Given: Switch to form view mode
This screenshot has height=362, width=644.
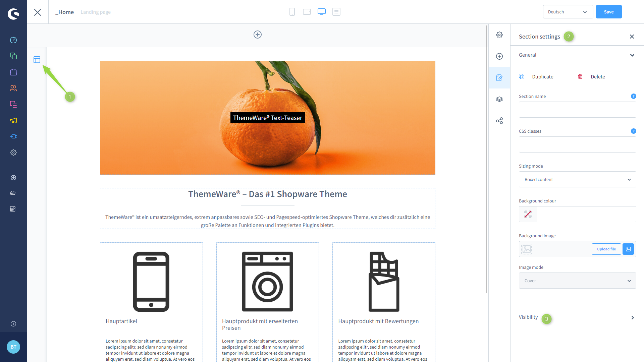Looking at the screenshot, I should (336, 12).
